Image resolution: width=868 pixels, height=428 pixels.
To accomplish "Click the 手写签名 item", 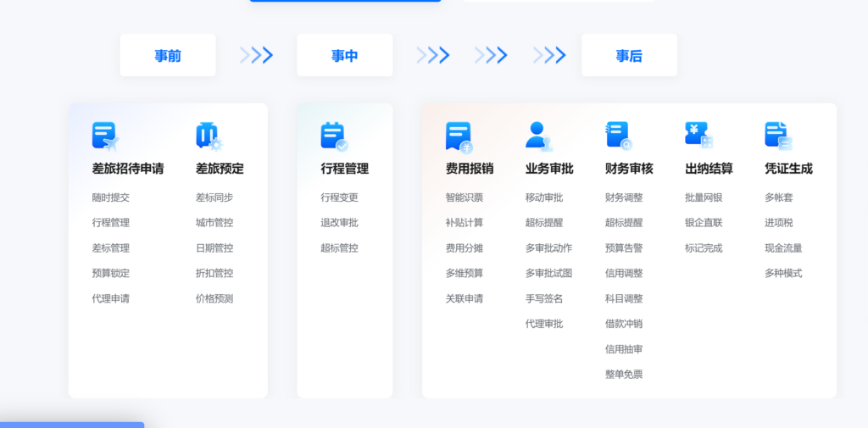I will click(543, 298).
